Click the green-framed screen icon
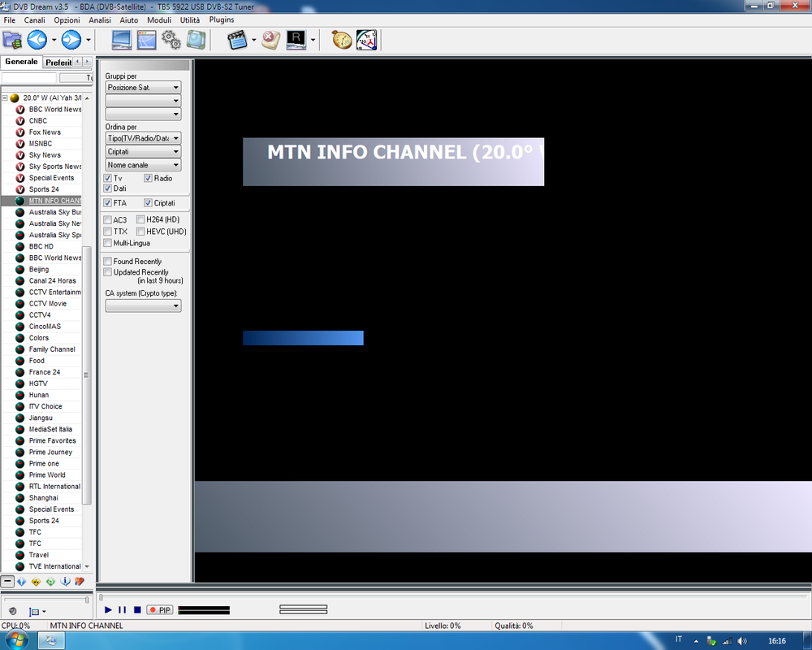Viewport: 812px width, 650px height. (x=197, y=40)
